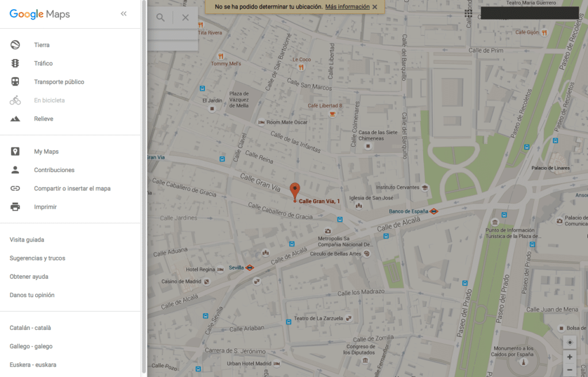Click the my-location compass icon near zoom controls
The image size is (588, 377).
coord(569,342)
